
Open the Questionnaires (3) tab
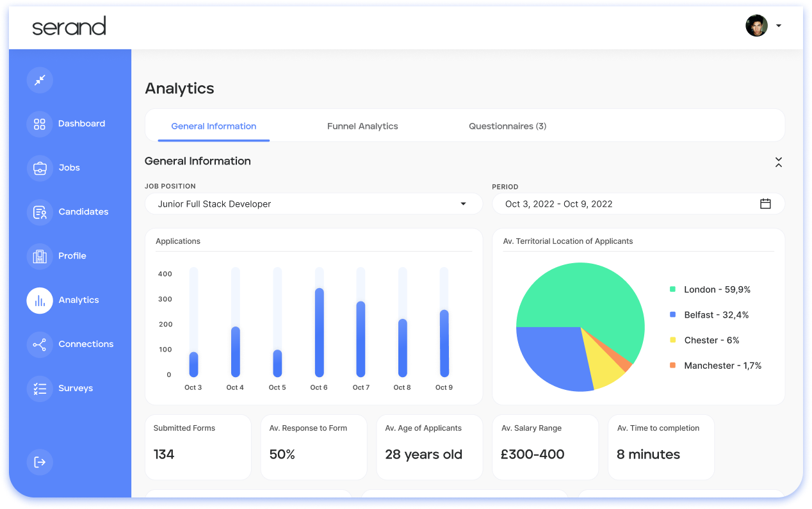coord(507,126)
